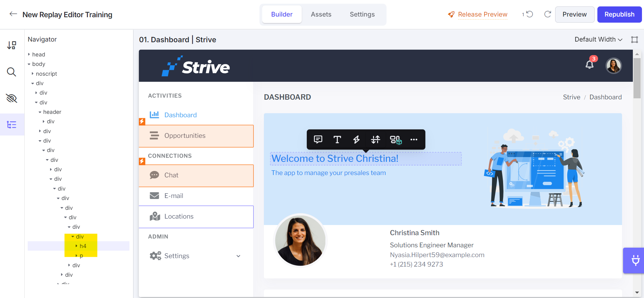Open the plug integration widget
Screen dimensions: 644x298
point(634,260)
